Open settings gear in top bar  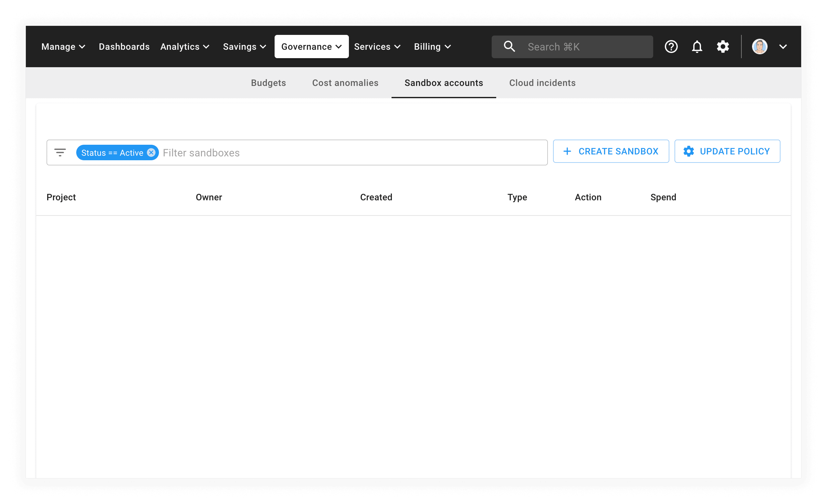[723, 47]
